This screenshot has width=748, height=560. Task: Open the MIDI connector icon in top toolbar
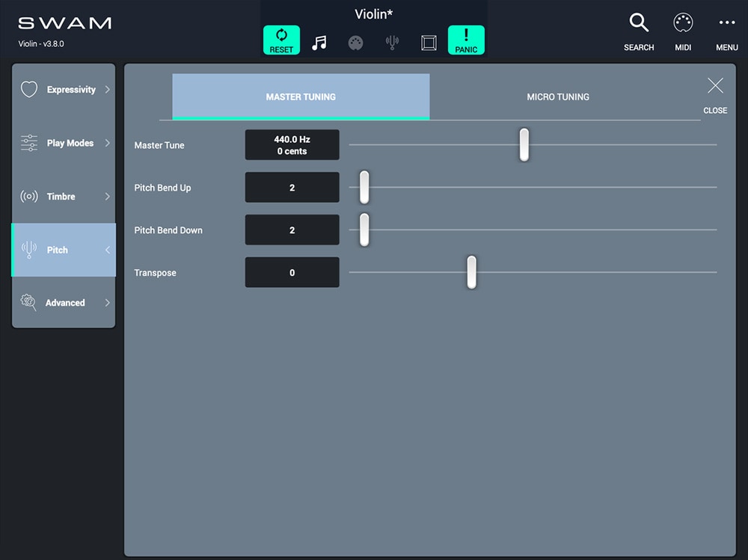pos(355,43)
